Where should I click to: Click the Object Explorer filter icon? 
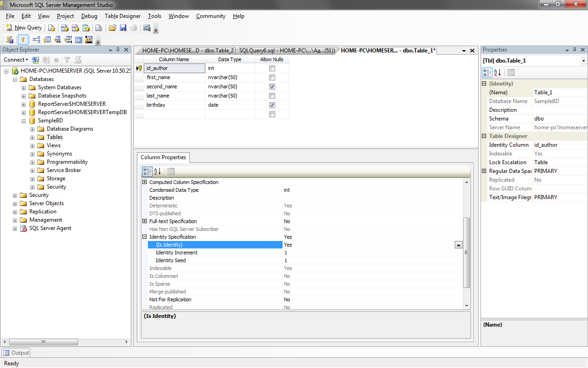[67, 60]
